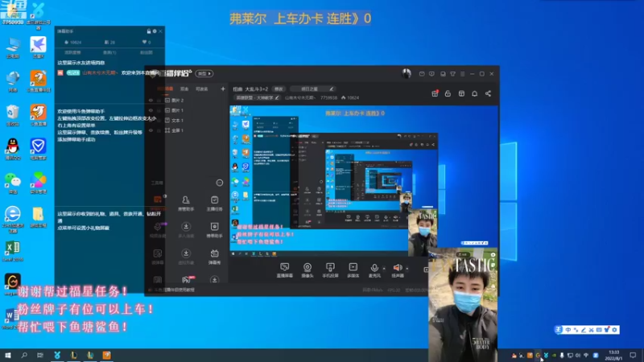Click the feedback icon in title bar
644x362 pixels.
tap(443, 74)
